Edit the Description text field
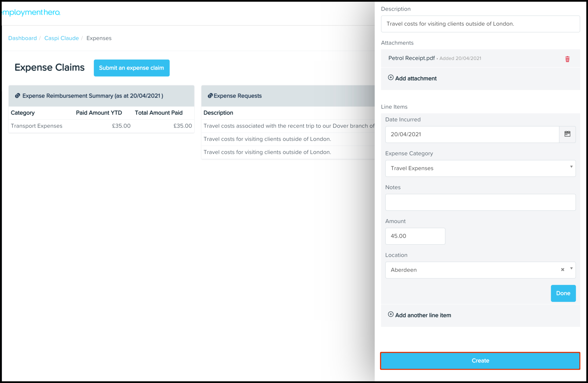This screenshot has height=383, width=588. pyautogui.click(x=480, y=24)
